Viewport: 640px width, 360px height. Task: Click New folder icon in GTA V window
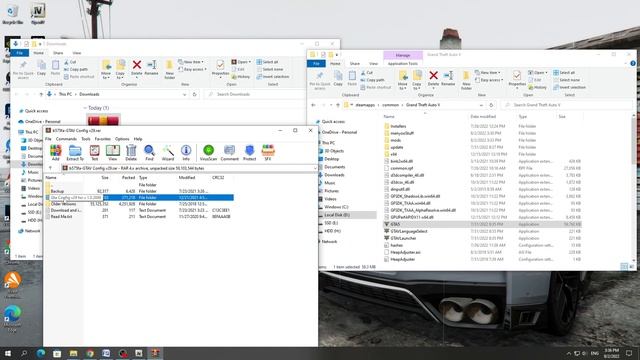pyautogui.click(x=466, y=80)
